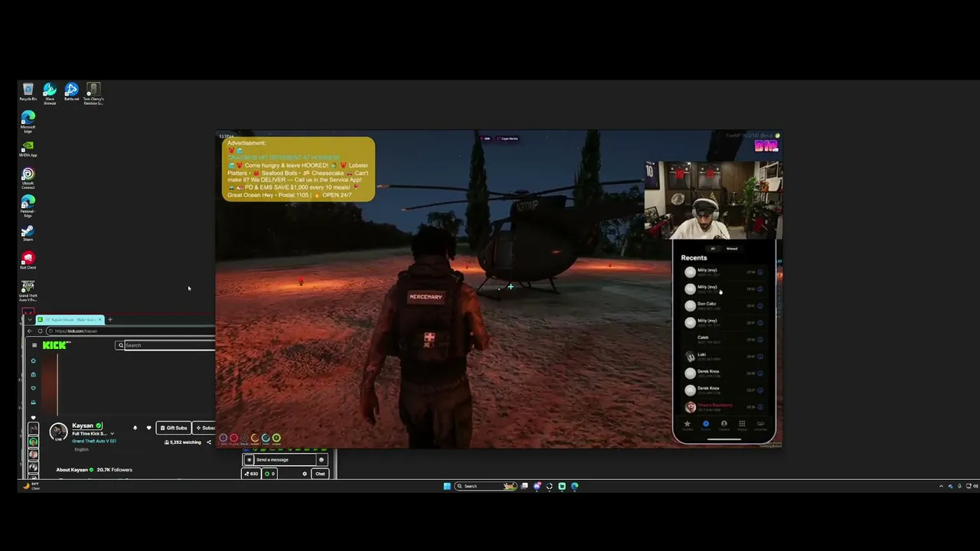Open the Contacts tab on the phone
Image resolution: width=980 pixels, height=551 pixels.
click(724, 425)
